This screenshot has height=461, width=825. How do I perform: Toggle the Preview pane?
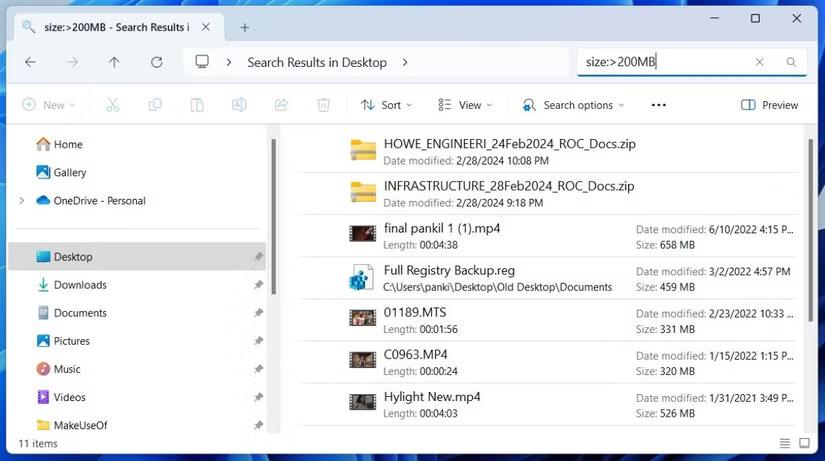click(769, 105)
